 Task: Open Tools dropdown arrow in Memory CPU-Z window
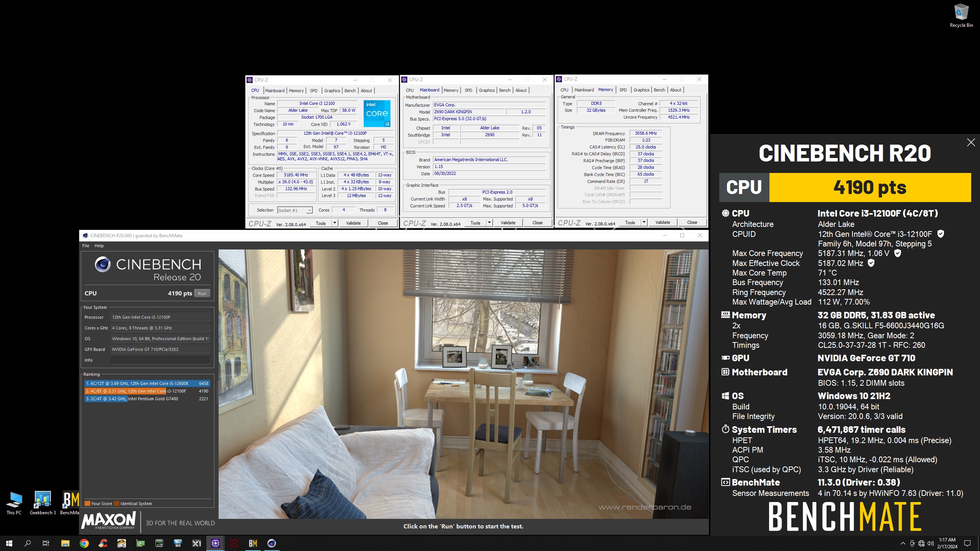tap(644, 222)
